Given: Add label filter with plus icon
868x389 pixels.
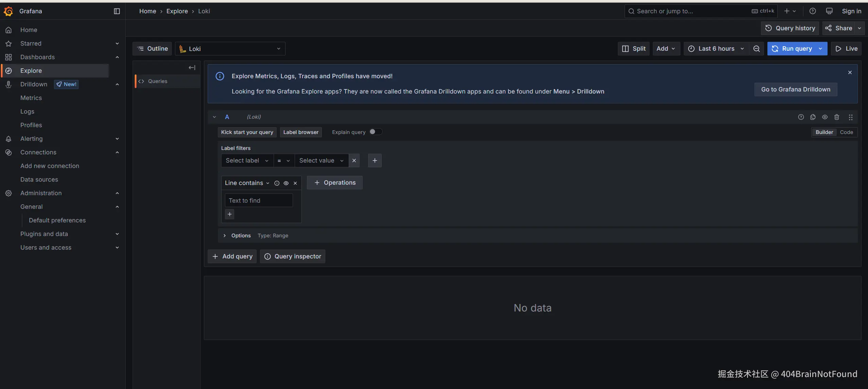Looking at the screenshot, I should click(x=375, y=160).
